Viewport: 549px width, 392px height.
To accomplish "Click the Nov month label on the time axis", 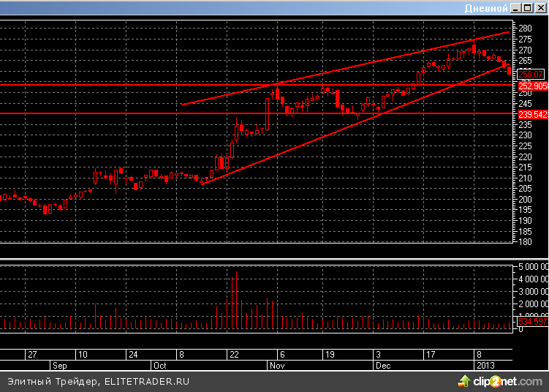I will pos(276,364).
